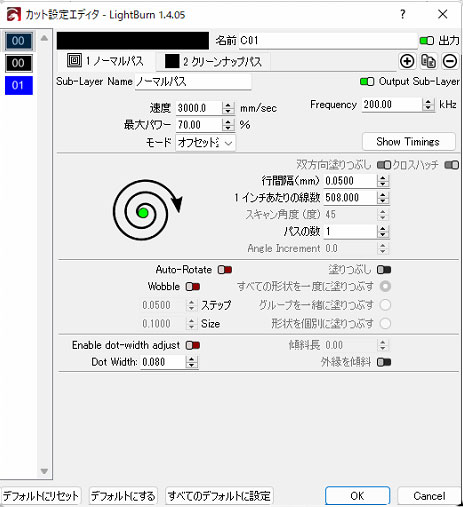Click the Cancel button

429,496
